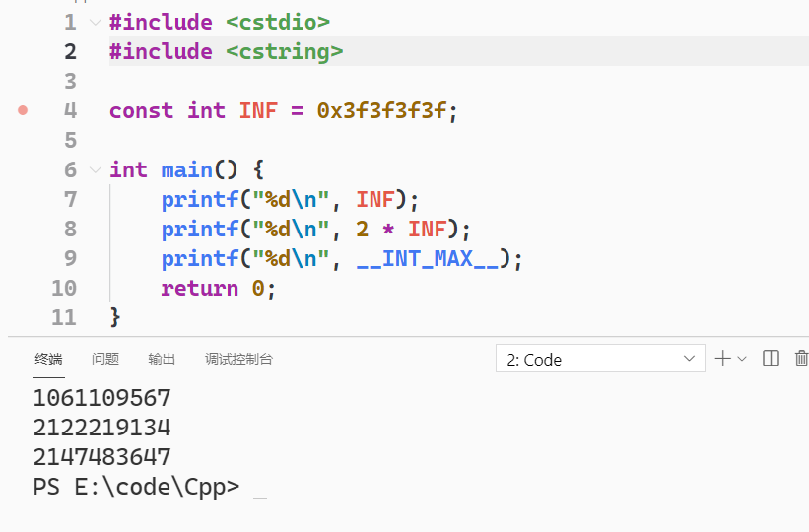Open the 调试控制台 tab

238,359
